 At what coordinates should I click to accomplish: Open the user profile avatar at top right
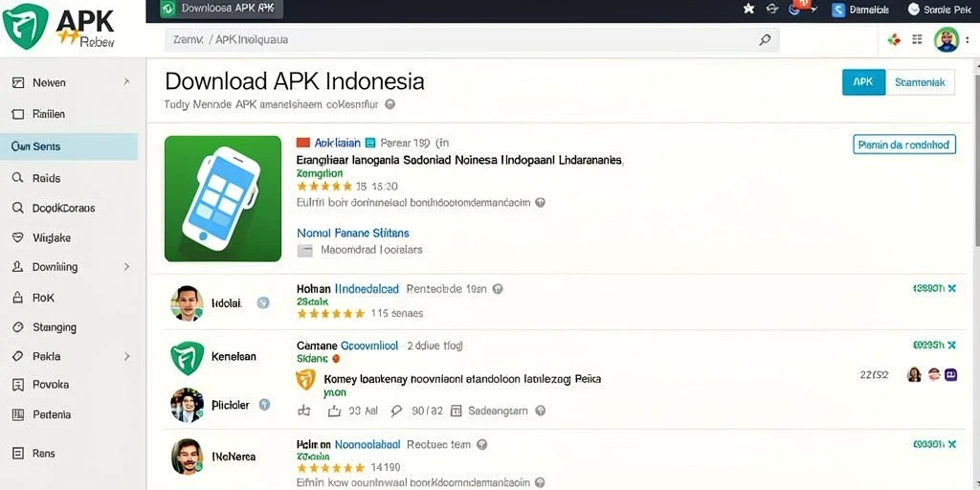[947, 40]
